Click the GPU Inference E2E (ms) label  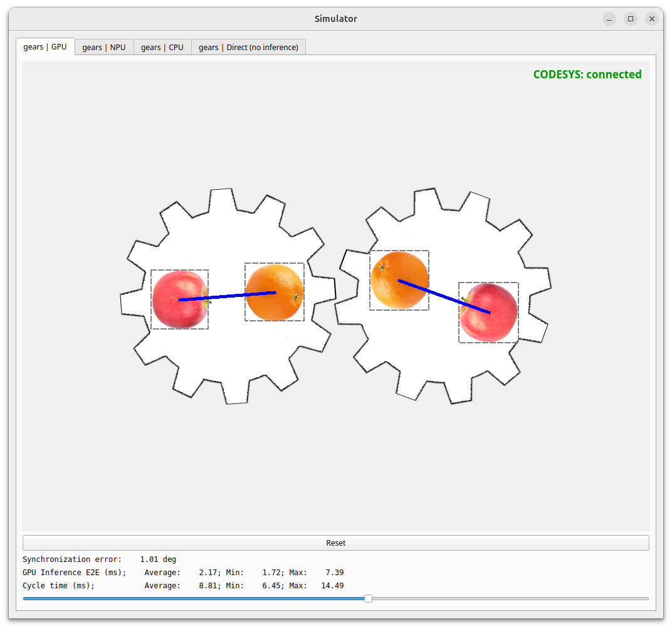click(x=75, y=573)
